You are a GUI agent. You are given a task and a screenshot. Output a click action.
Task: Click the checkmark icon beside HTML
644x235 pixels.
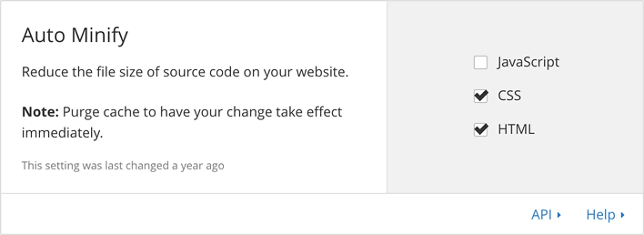pos(481,129)
